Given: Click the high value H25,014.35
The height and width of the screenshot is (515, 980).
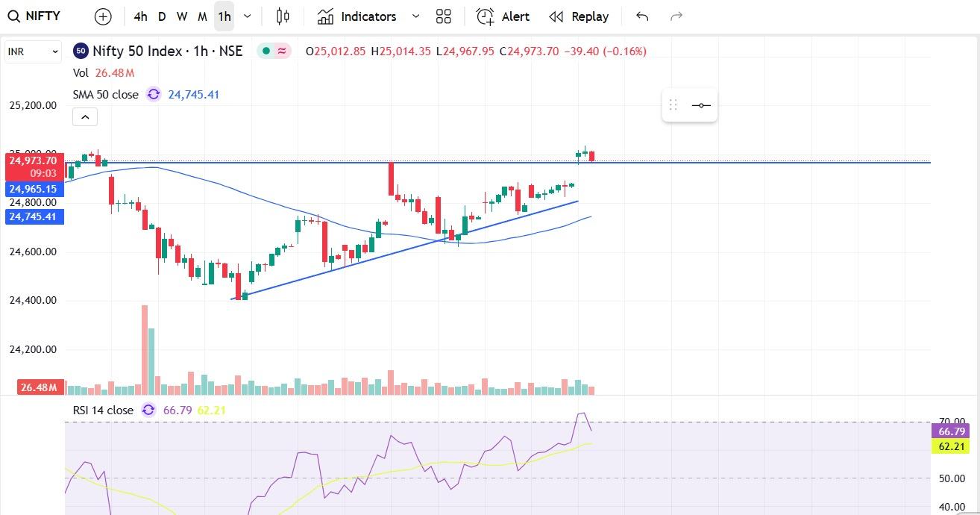Looking at the screenshot, I should coord(401,51).
